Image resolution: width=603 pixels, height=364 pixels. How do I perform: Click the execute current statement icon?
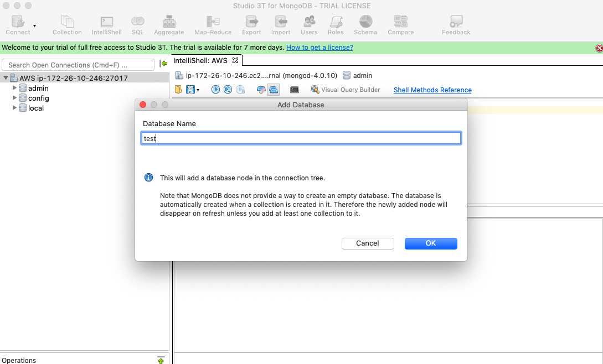click(x=228, y=90)
